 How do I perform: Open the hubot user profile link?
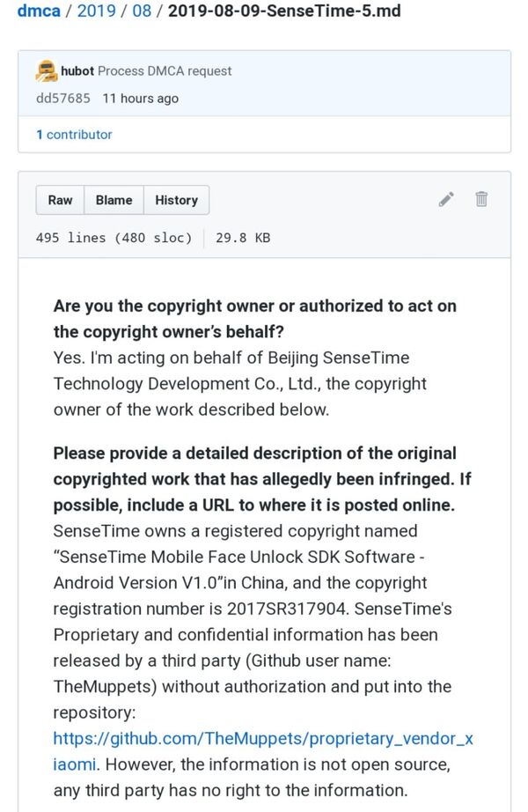pos(77,71)
